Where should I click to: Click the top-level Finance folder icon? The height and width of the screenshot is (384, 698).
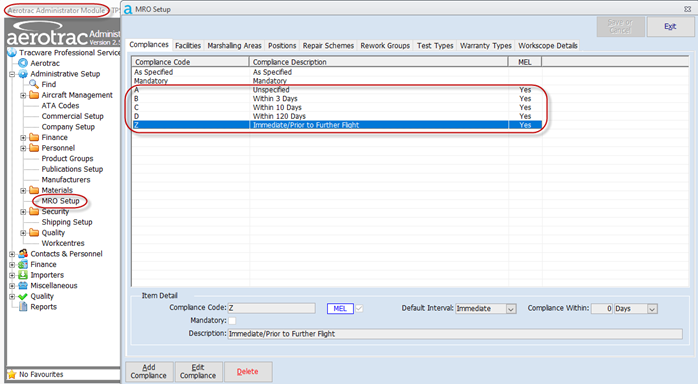pos(34,137)
